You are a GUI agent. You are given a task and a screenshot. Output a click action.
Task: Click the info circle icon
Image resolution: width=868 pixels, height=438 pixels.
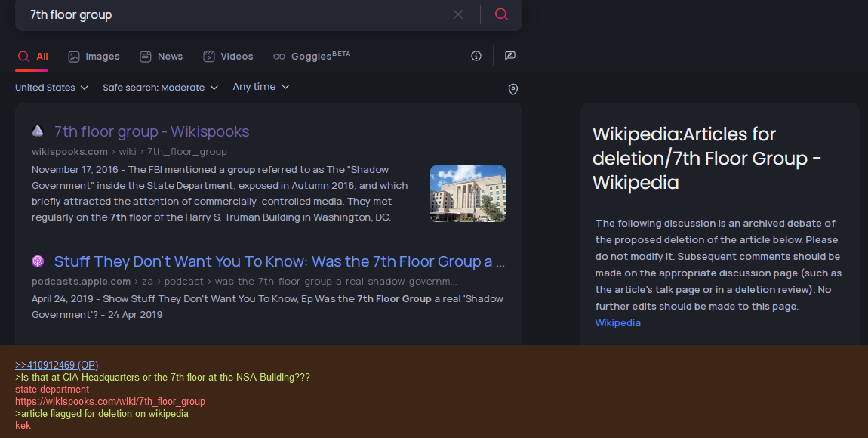(476, 56)
